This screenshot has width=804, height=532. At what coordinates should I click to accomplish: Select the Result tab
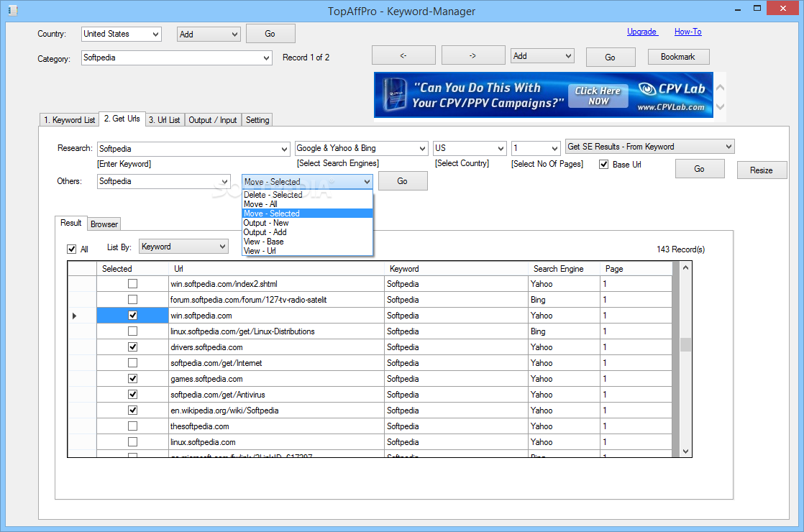point(70,223)
